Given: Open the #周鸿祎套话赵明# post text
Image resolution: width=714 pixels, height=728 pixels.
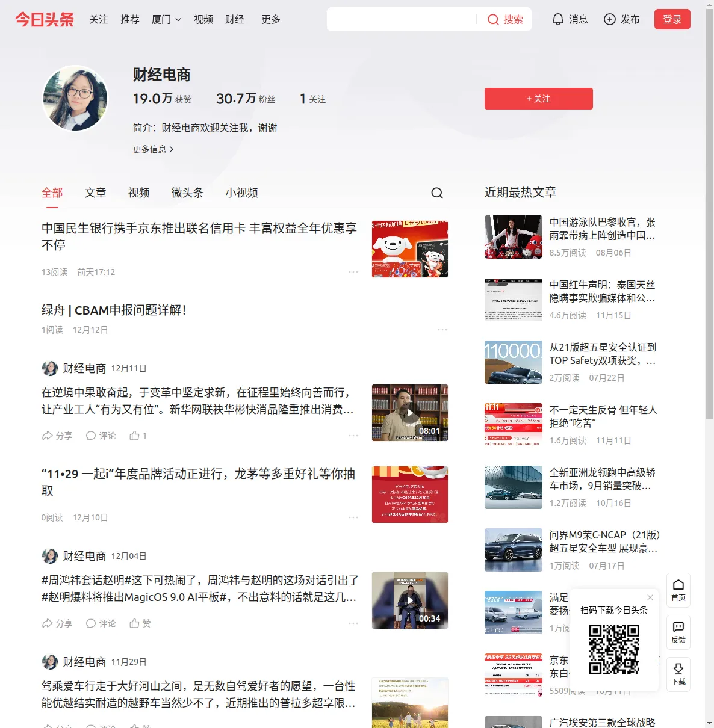Looking at the screenshot, I should click(x=199, y=588).
